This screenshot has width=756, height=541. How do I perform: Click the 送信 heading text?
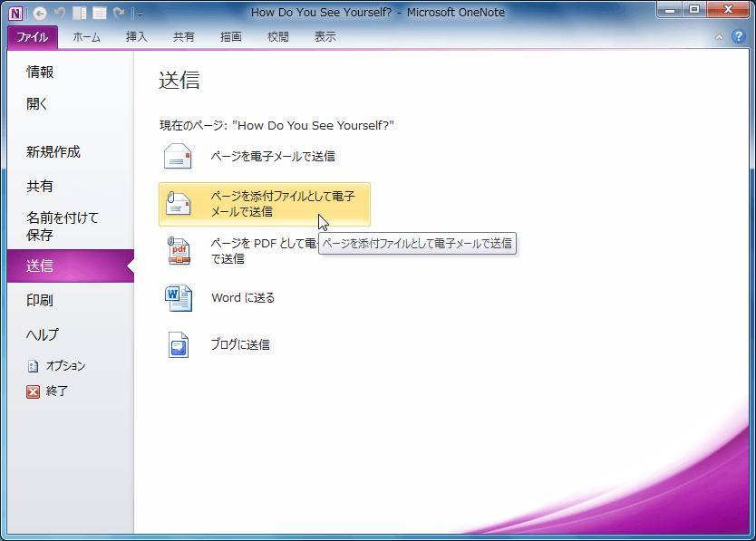(x=179, y=80)
